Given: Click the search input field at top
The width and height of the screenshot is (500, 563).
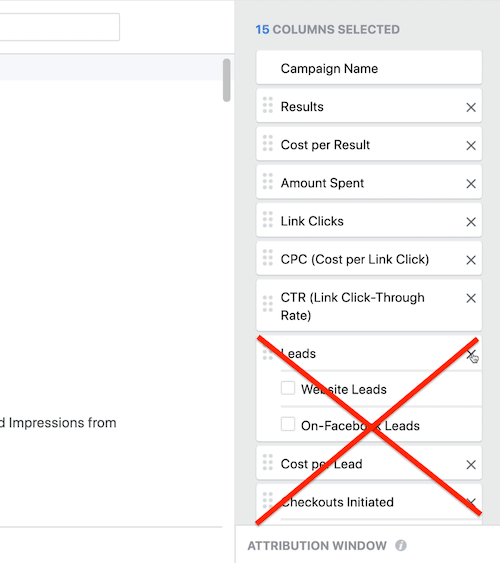Looking at the screenshot, I should tap(59, 27).
